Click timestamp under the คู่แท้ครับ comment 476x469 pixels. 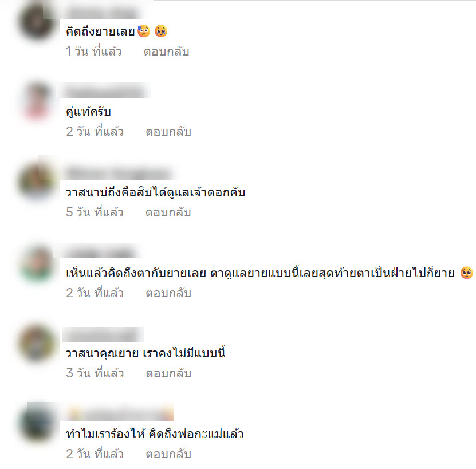95,132
